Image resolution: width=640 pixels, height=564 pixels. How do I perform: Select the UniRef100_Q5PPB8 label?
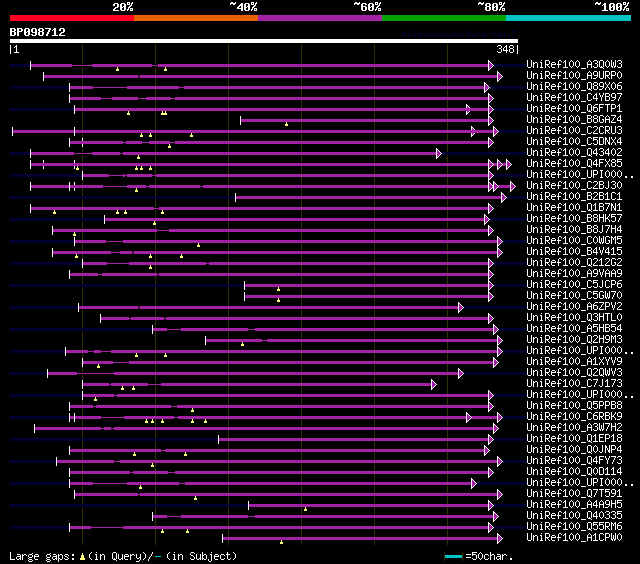pyautogui.click(x=574, y=406)
